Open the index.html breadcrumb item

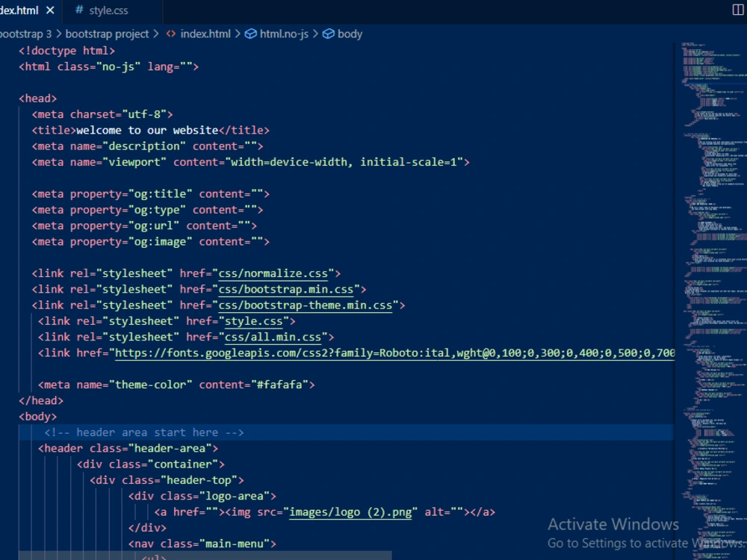point(205,34)
